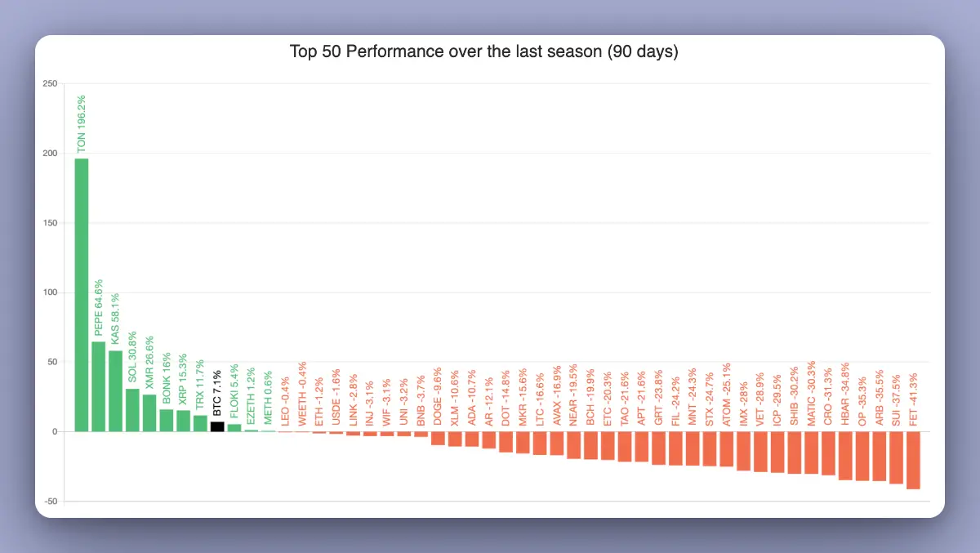Click the red LTC bar
This screenshot has width=980, height=553.
540,443
